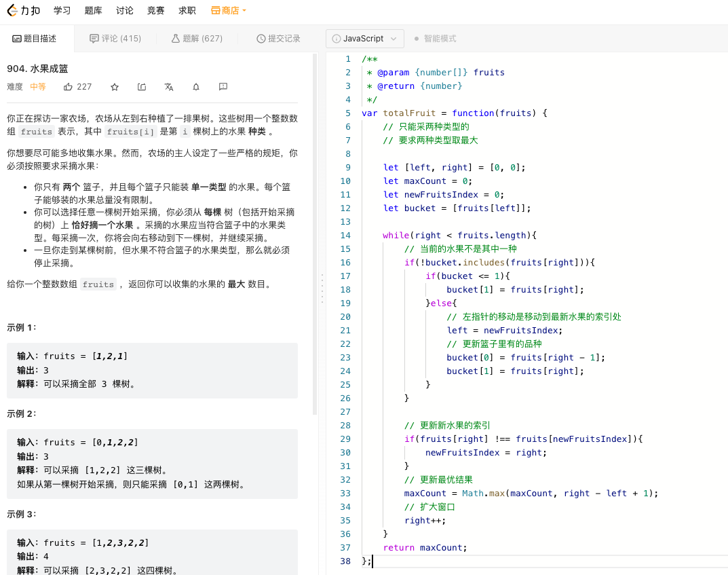Switch to the 评论 (415) tab
Viewport: 728px width, 575px height.
[x=115, y=39]
